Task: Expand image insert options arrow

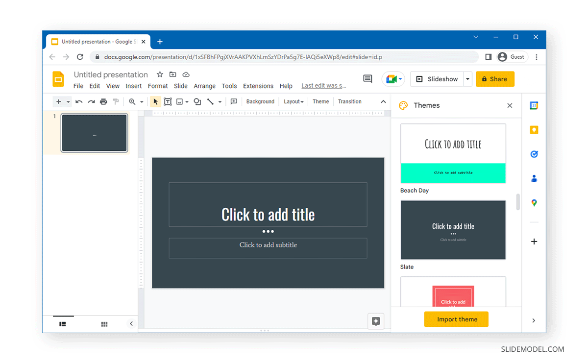Action: click(187, 102)
